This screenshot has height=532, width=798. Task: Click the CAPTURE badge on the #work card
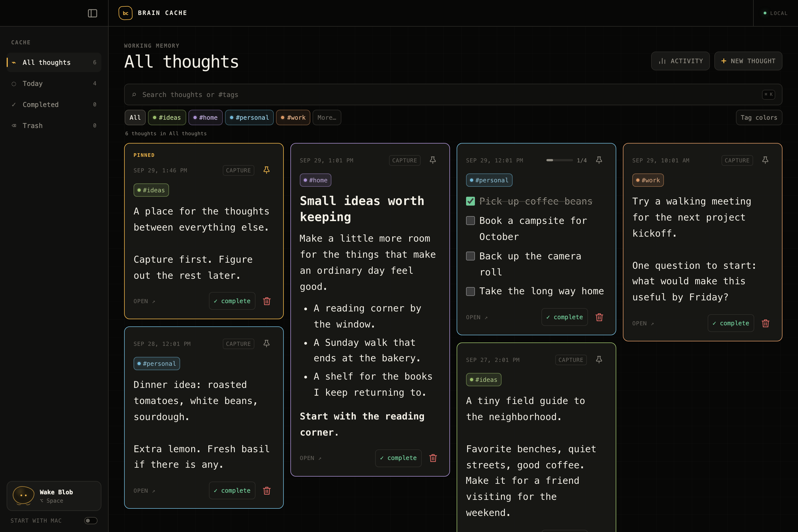click(737, 160)
